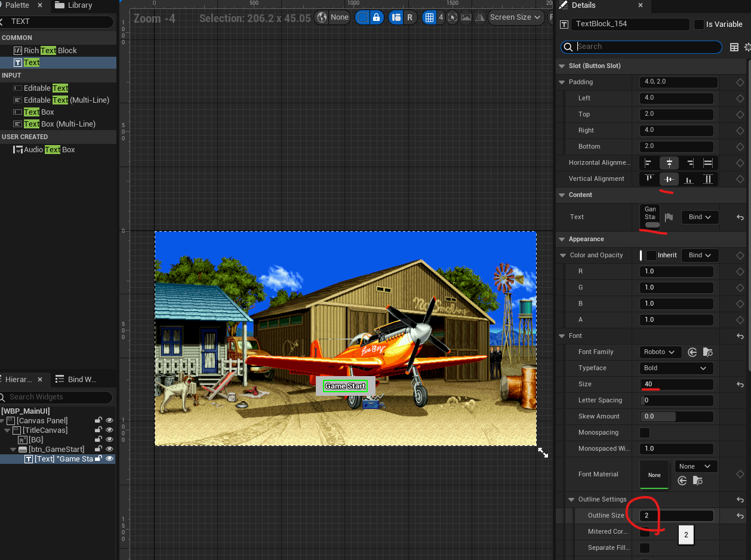Collapse the Slot (Button Slot) section
This screenshot has width=751, height=560.
(x=562, y=66)
